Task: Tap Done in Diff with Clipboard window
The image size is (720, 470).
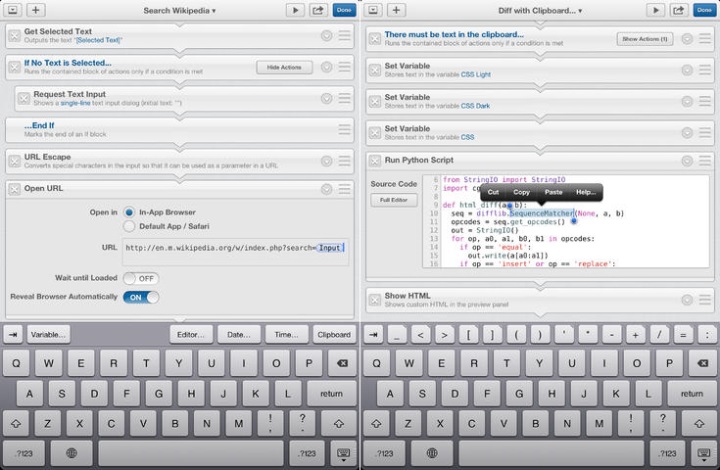Action: (704, 10)
